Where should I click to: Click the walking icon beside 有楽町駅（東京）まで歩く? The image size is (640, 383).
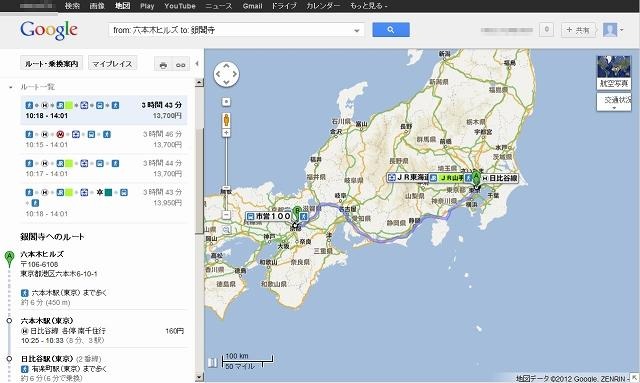(24, 369)
